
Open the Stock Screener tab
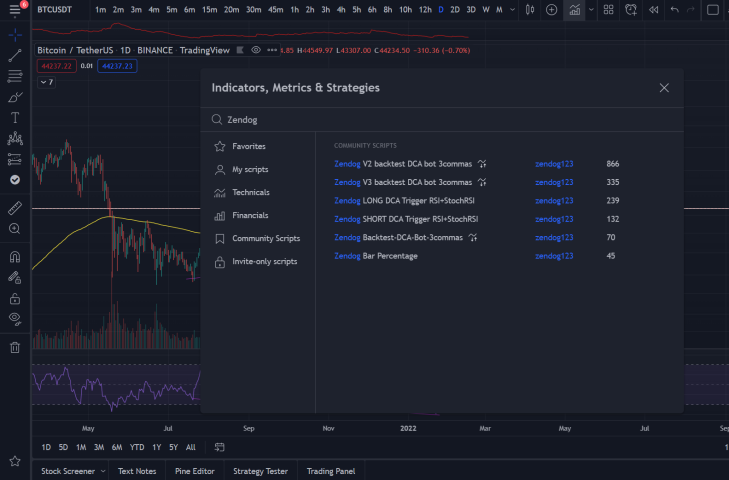pos(68,471)
